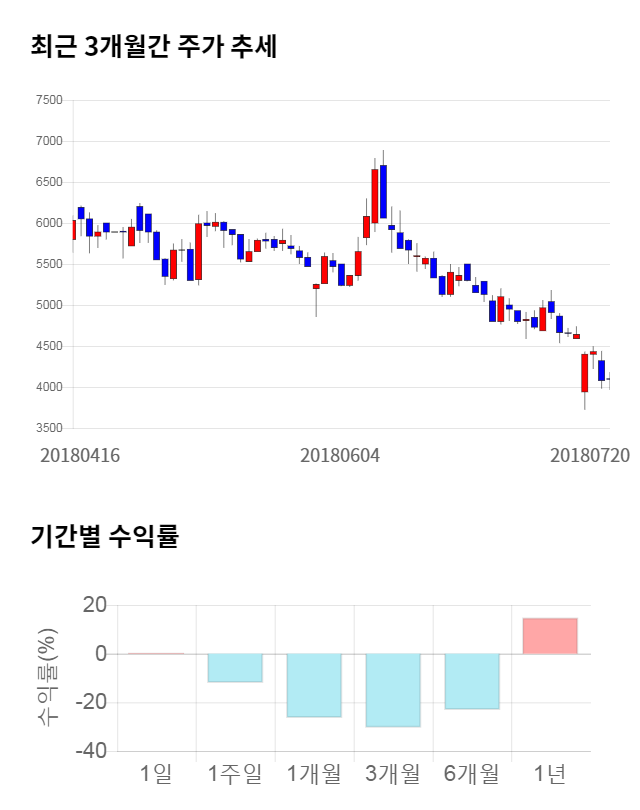Click the 6개월 axis label
640x810 pixels.
point(472,773)
